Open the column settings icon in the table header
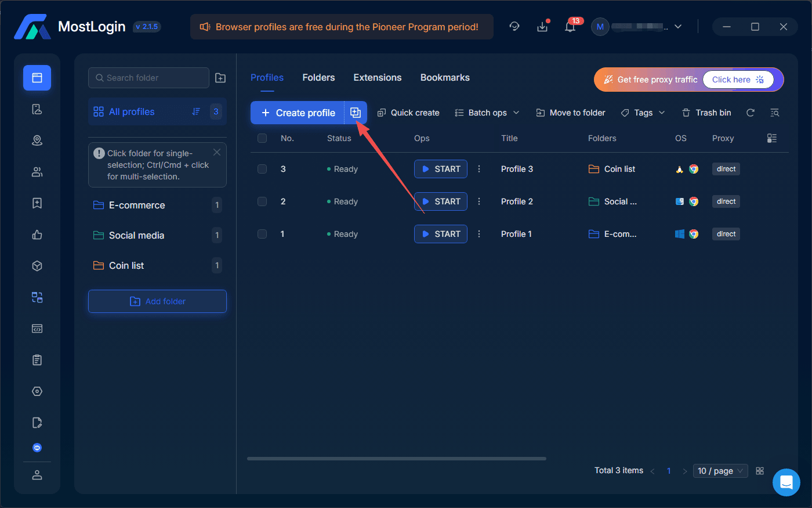 click(x=772, y=138)
